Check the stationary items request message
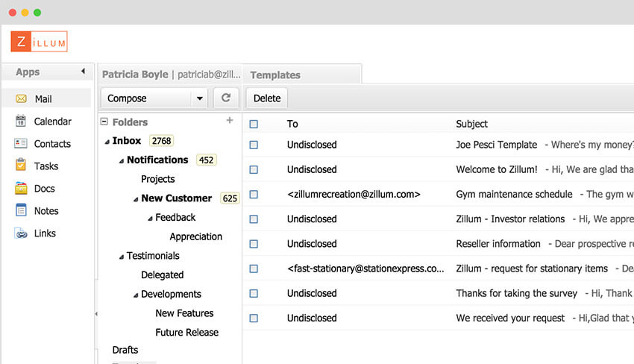 click(254, 269)
